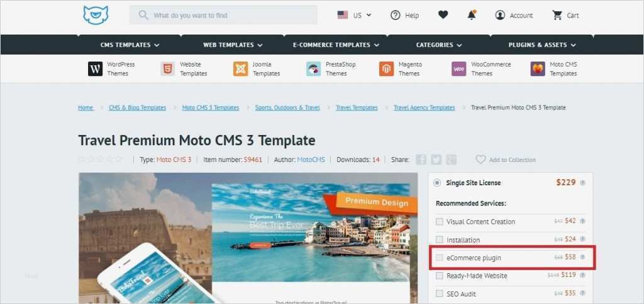Click the Joomla Templates icon
This screenshot has height=304, width=644.
(x=241, y=69)
